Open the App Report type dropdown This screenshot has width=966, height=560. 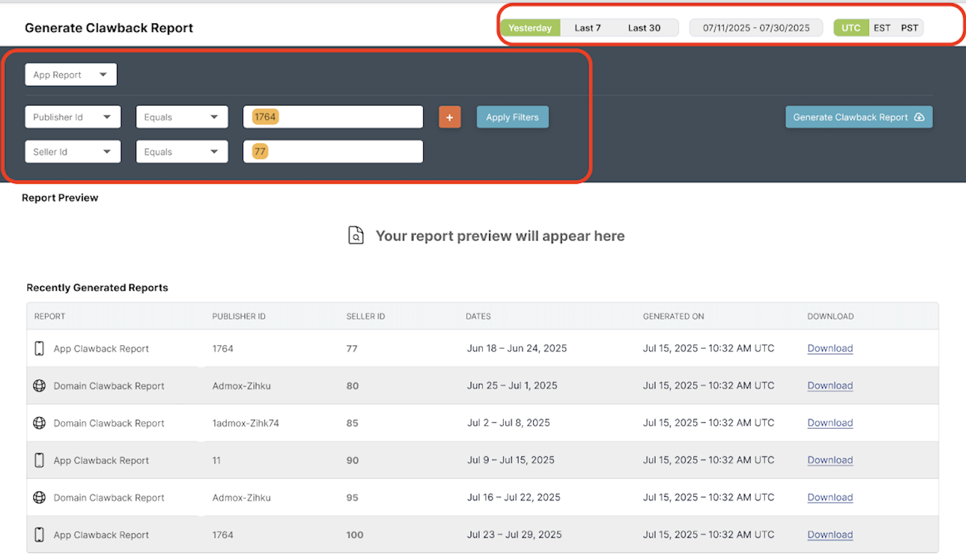coord(71,75)
